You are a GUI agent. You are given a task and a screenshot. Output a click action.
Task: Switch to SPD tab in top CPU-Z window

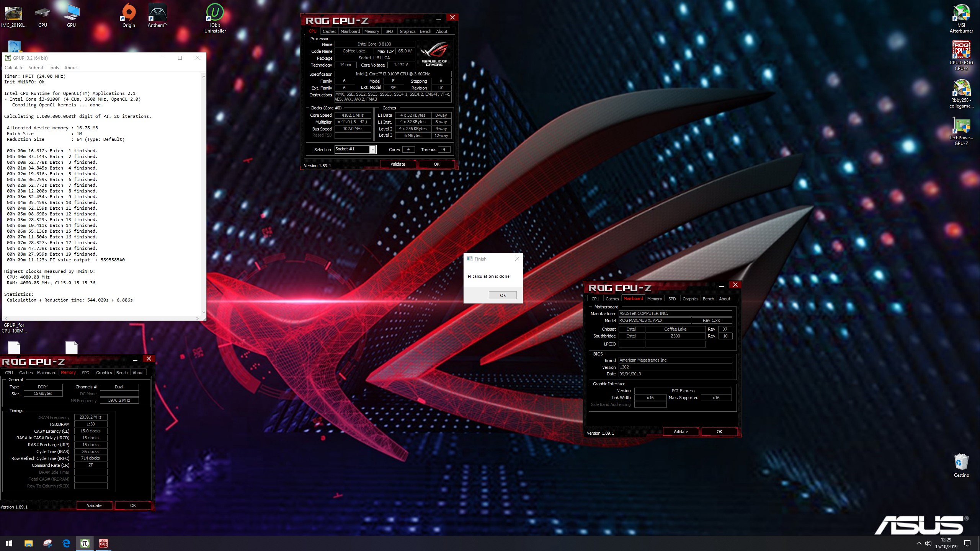click(x=389, y=31)
